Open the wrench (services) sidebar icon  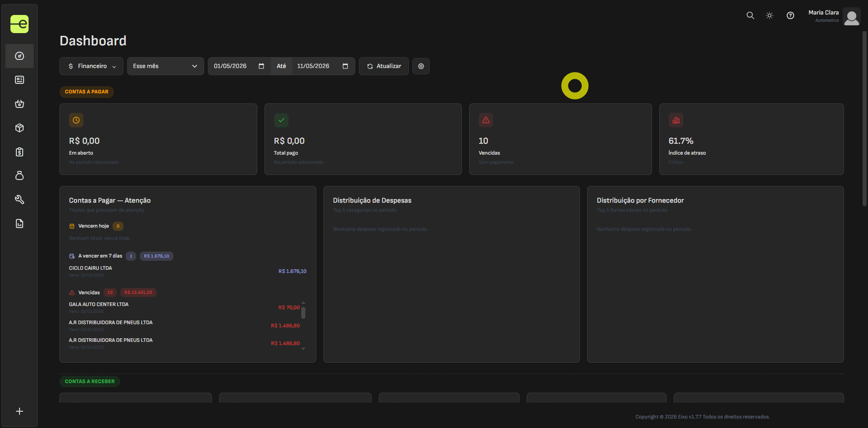[20, 199]
